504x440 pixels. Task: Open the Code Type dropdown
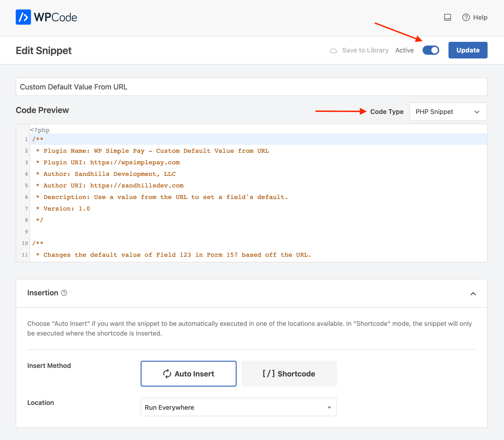pyautogui.click(x=448, y=112)
